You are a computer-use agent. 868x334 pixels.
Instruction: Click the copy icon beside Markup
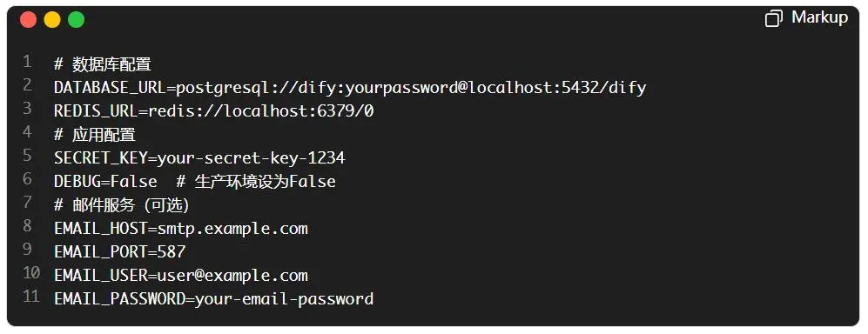coord(773,19)
